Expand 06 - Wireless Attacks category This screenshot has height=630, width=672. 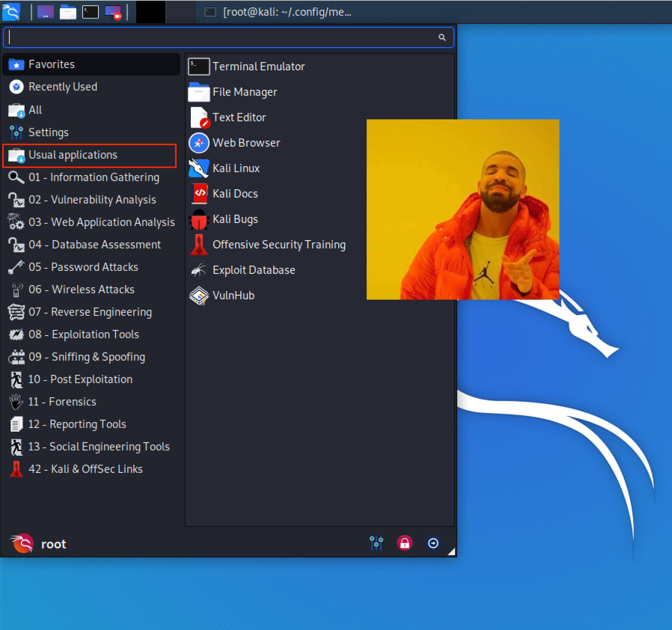tap(81, 290)
